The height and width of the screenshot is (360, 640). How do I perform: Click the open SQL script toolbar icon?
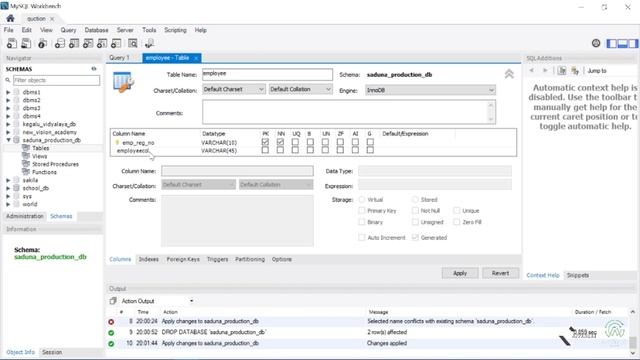pos(26,43)
